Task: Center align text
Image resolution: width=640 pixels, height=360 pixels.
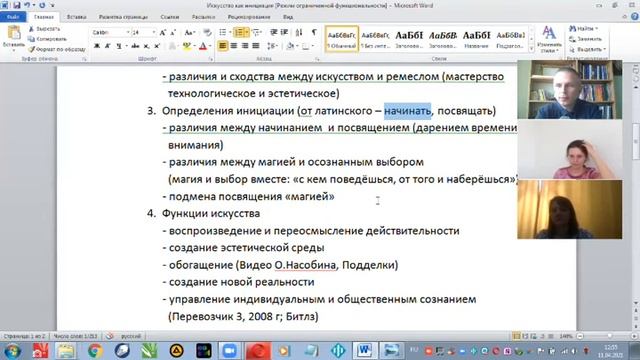Action: 234,46
